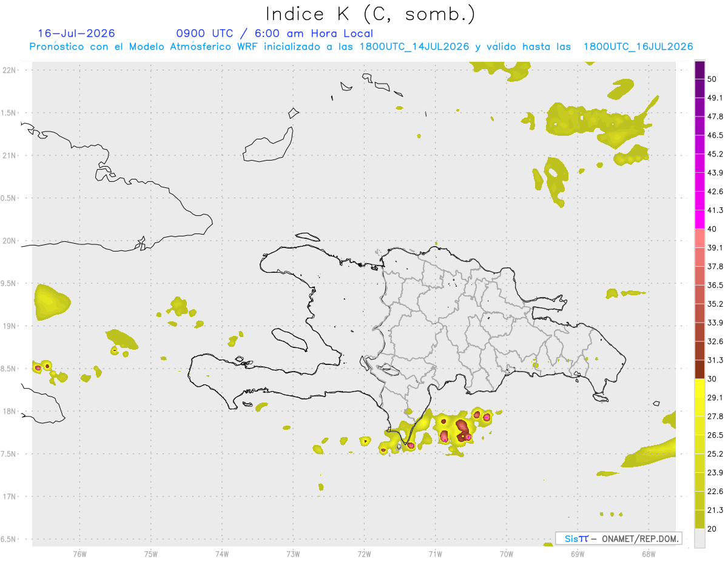This screenshot has width=728, height=562.
Task: Click the "SisTT - ONAMET/REP.DOM." credit box
Action: tap(619, 538)
